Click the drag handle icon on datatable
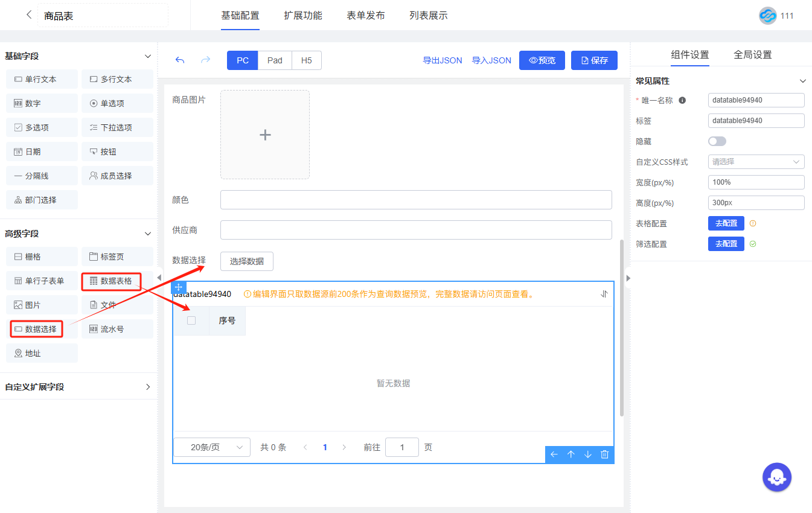This screenshot has width=812, height=513. click(x=179, y=288)
